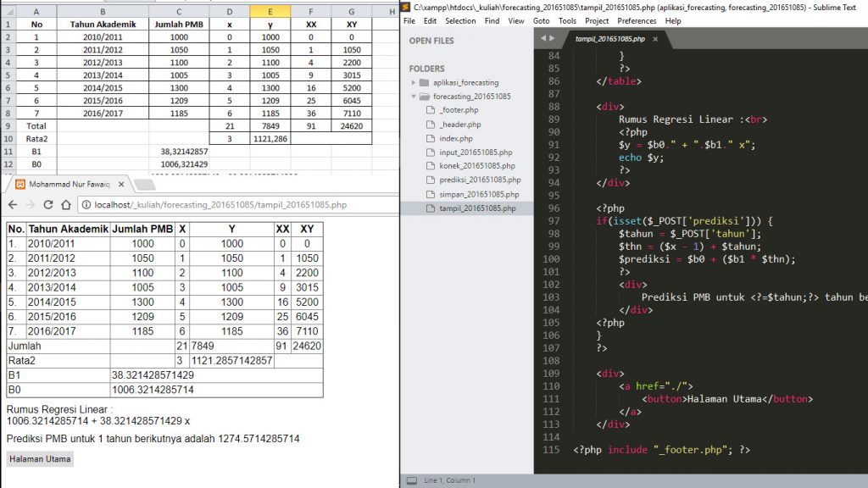Open index.php in the sidebar
The height and width of the screenshot is (488, 868).
(458, 138)
